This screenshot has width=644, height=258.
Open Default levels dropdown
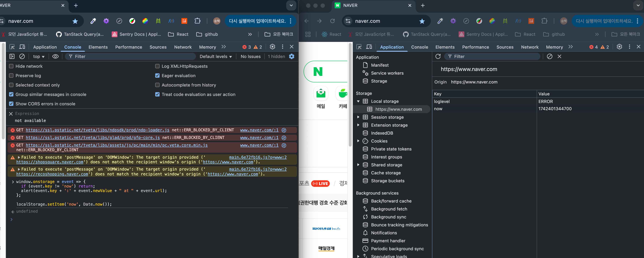click(216, 57)
